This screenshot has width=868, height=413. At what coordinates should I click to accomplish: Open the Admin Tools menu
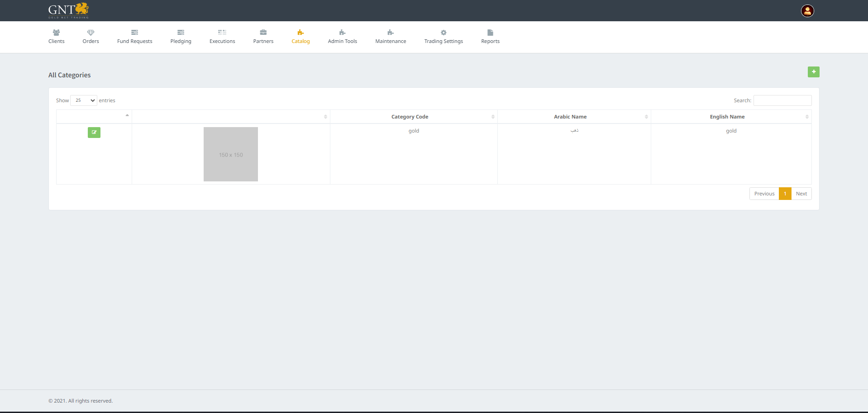[x=342, y=37]
